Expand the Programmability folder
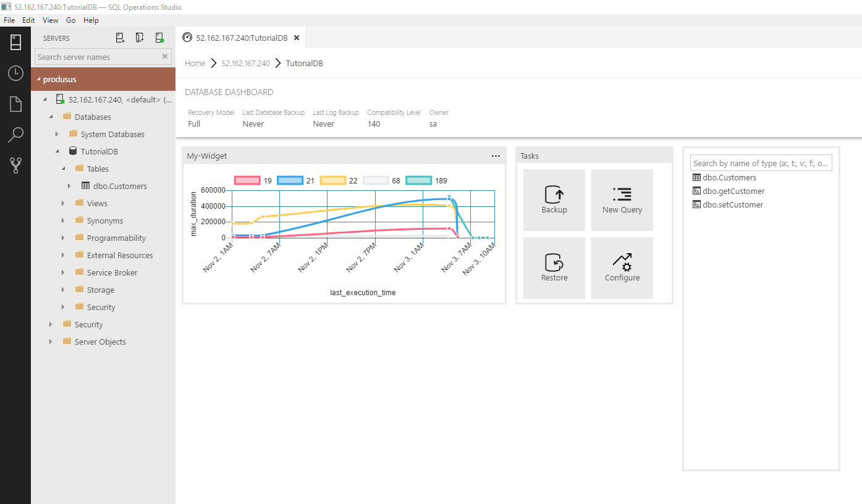The width and height of the screenshot is (862, 504). [63, 238]
